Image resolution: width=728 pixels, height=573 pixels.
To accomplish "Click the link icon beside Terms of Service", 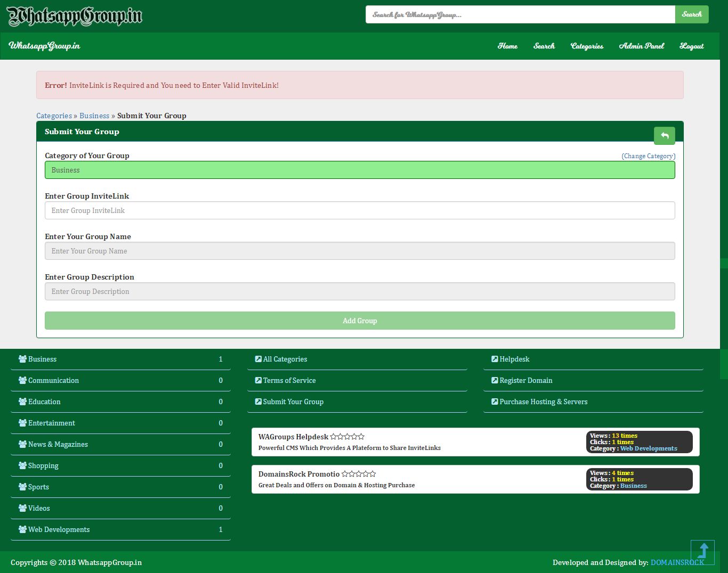I will [x=258, y=380].
